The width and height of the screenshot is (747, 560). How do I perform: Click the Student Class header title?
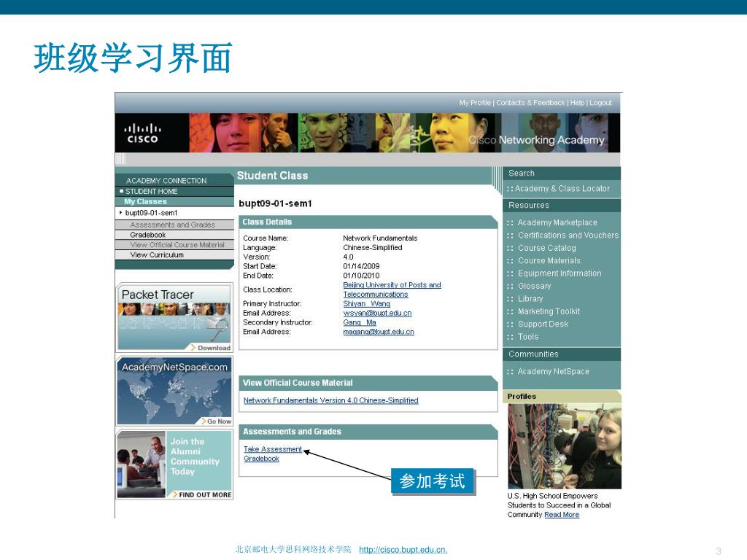(273, 176)
